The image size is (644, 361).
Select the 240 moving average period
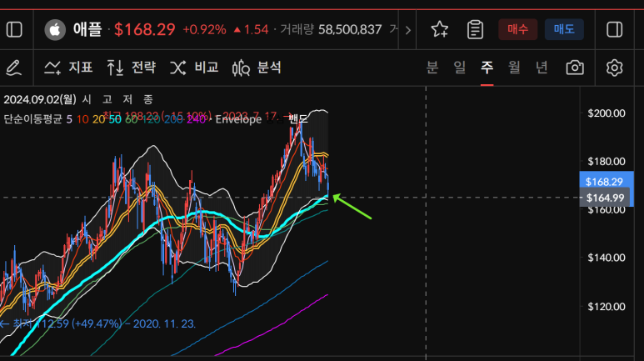click(x=196, y=119)
